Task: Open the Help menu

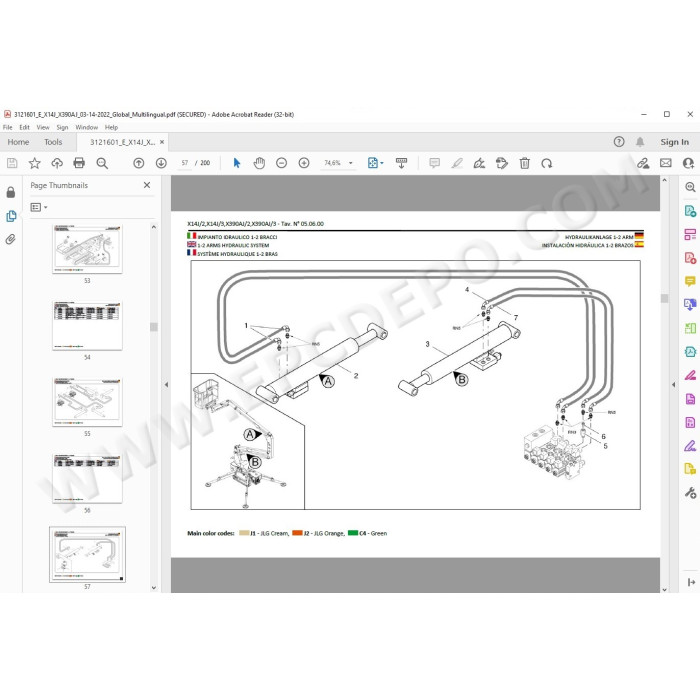Action: click(111, 127)
